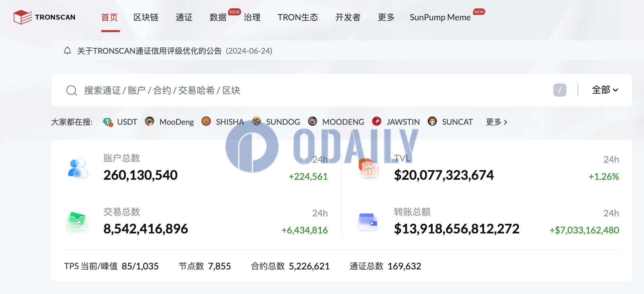This screenshot has width=644, height=294.
Task: Click the account total 260,130,540
Action: (x=140, y=175)
